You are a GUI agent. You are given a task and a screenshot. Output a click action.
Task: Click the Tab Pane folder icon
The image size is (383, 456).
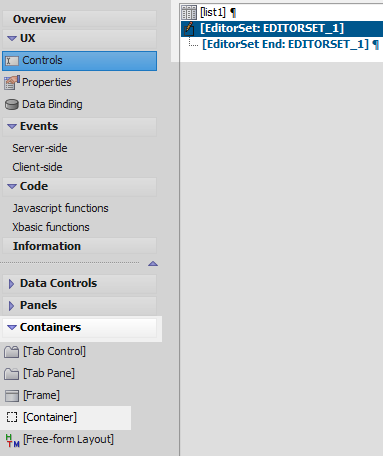click(12, 374)
